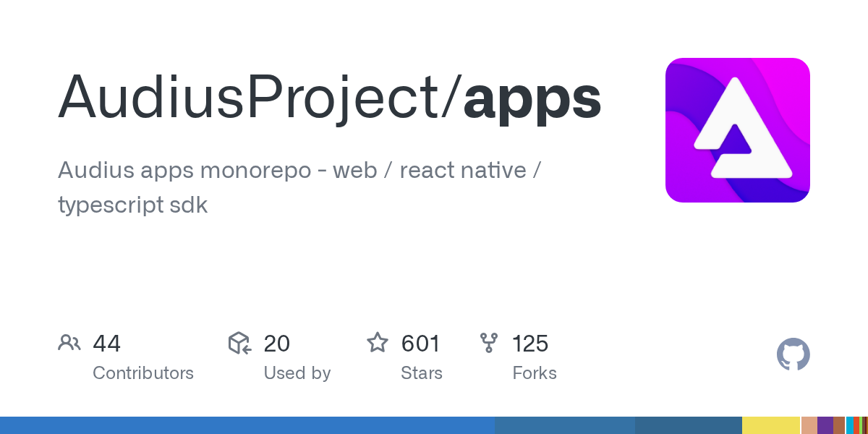Click the GitHub Octocat logo
868x434 pixels.
pos(793,354)
